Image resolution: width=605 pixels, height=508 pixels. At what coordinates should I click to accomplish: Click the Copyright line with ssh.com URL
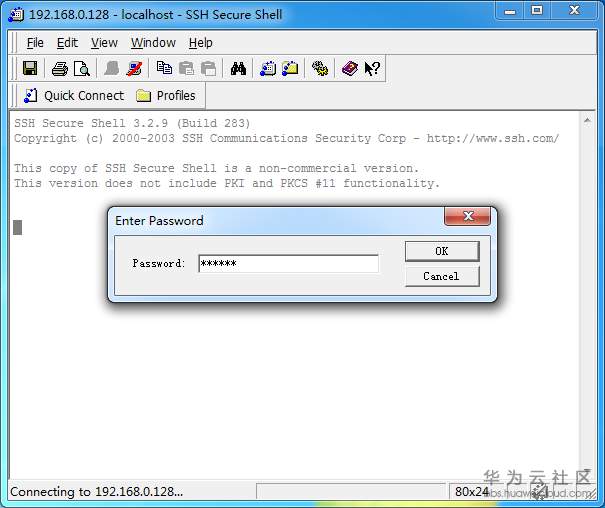click(x=286, y=138)
